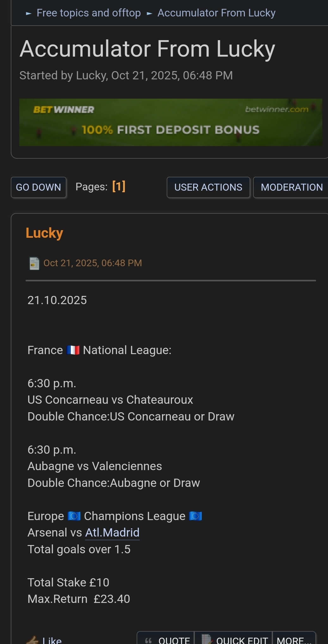Image resolution: width=328 pixels, height=644 pixels.
Task: Click the post document icon beside the date
Action: [x=34, y=263]
